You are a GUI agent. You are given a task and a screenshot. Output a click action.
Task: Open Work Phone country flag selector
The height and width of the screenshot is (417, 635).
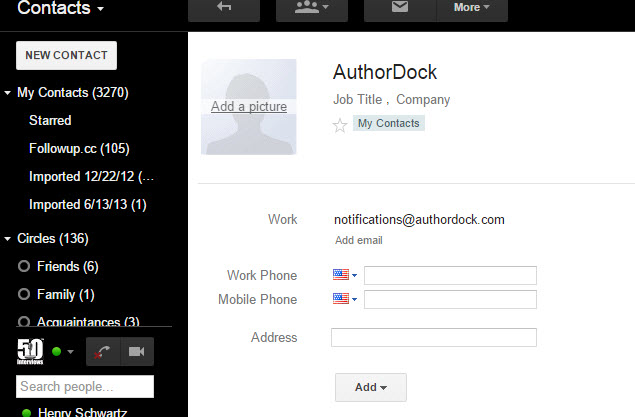click(x=345, y=275)
